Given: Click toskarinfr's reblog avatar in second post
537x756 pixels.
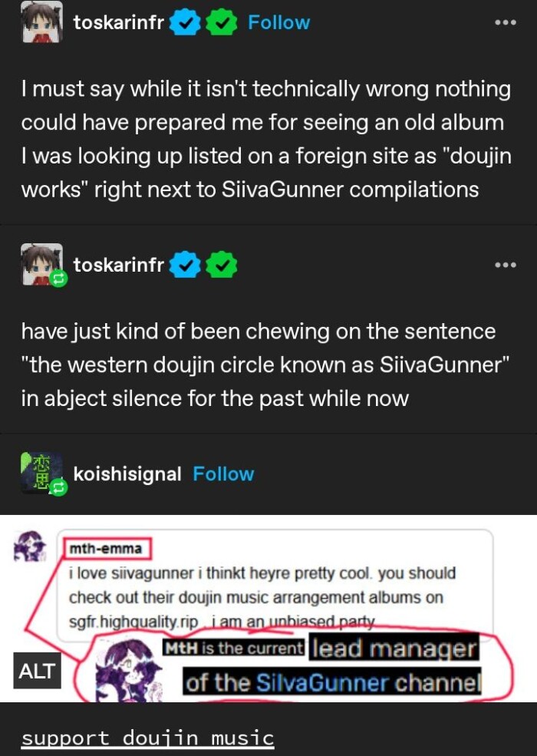Looking at the screenshot, I should pyautogui.click(x=42, y=264).
